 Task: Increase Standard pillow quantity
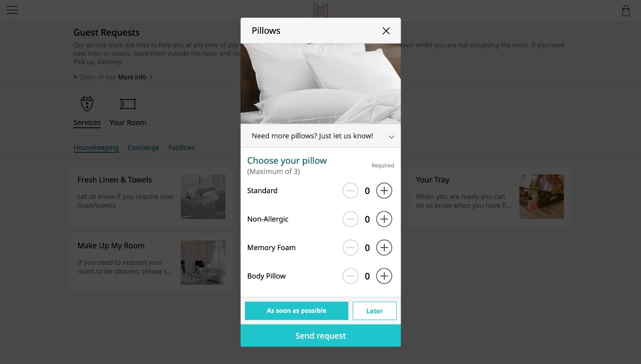pyautogui.click(x=384, y=191)
